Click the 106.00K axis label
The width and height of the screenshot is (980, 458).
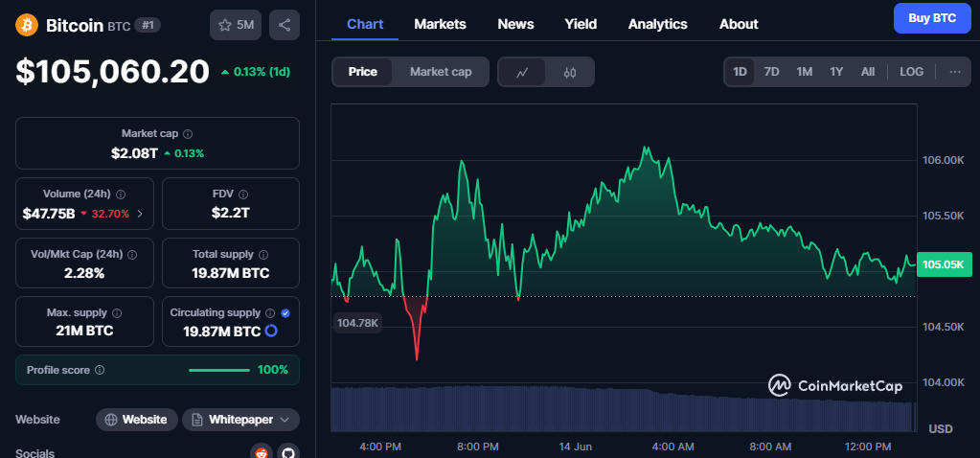944,160
